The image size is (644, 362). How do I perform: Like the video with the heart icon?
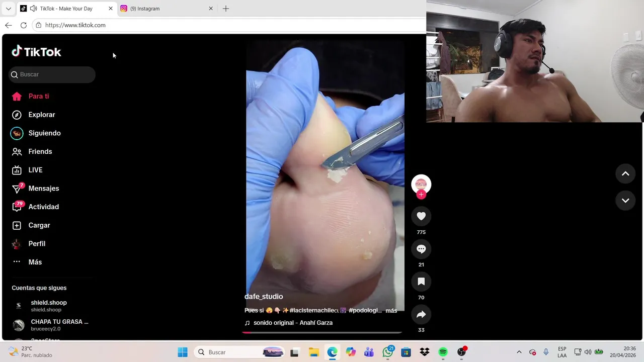tap(421, 216)
